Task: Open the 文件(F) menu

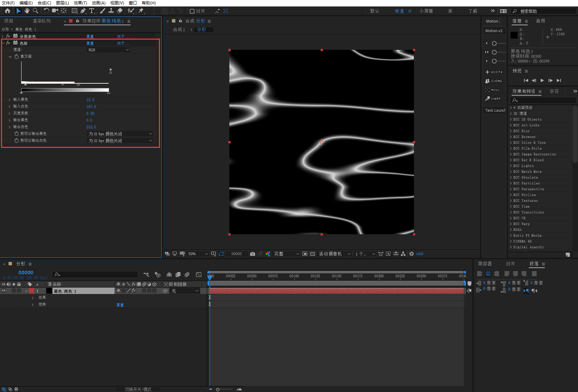Action: click(8, 3)
